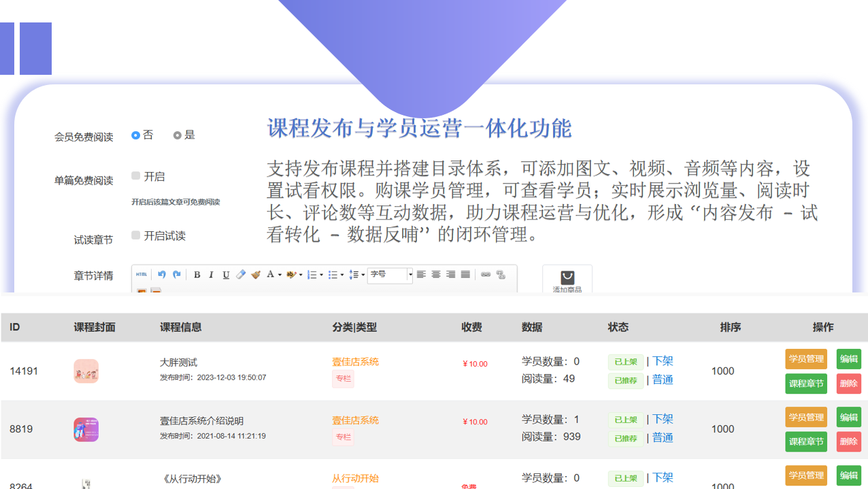Check the 开启试读 checkbox

(136, 235)
